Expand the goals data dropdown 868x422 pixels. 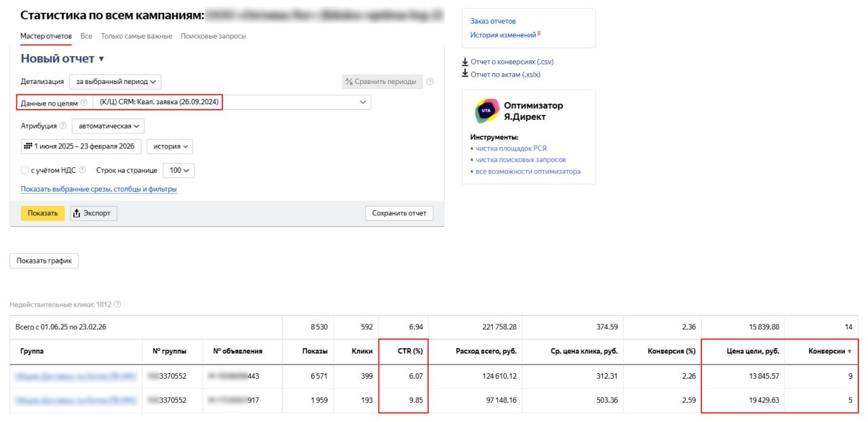coord(362,102)
